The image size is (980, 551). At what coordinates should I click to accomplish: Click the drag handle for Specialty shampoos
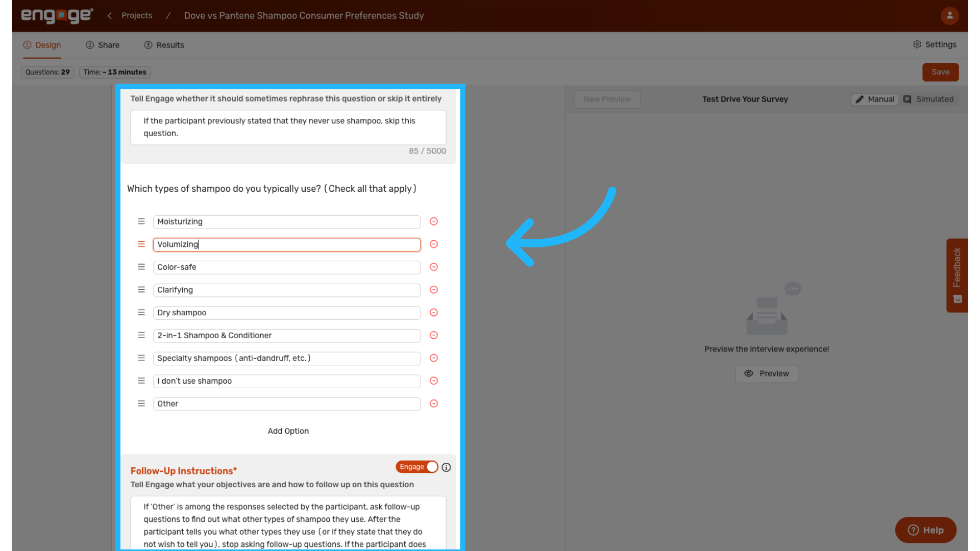click(141, 358)
